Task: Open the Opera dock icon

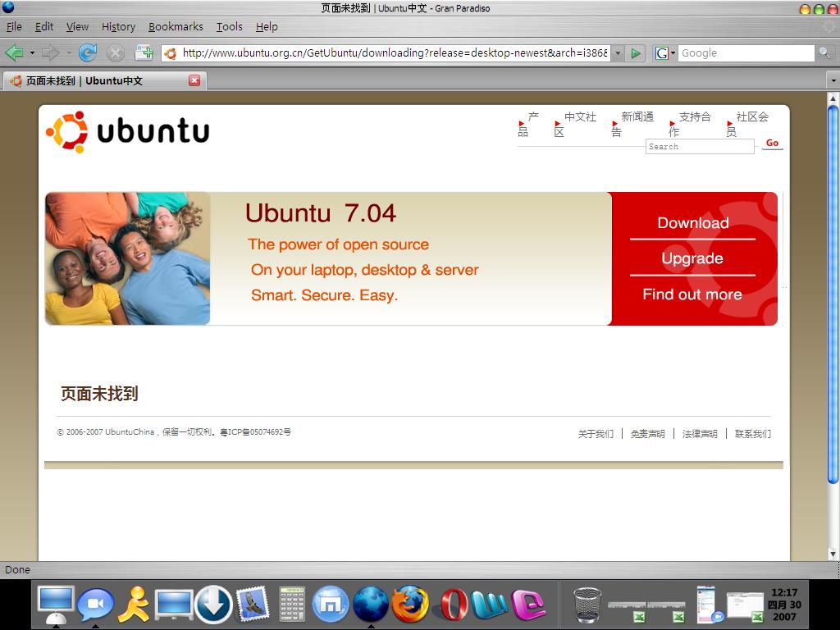Action: 453,605
